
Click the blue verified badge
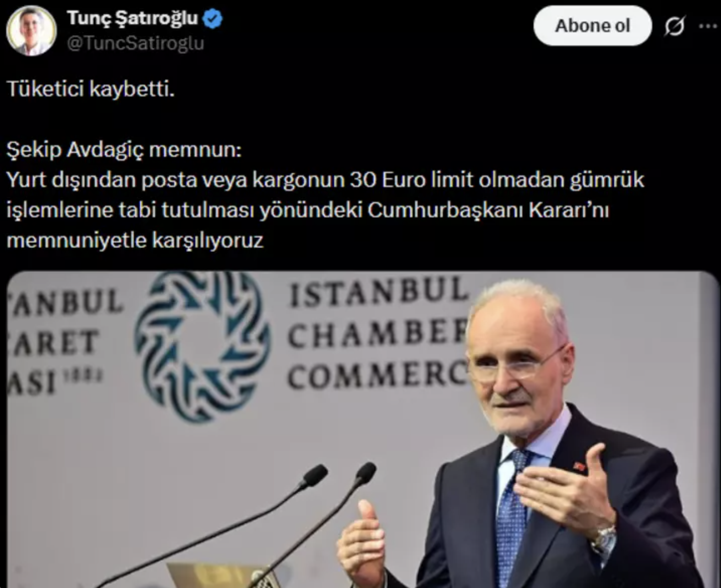[x=213, y=19]
